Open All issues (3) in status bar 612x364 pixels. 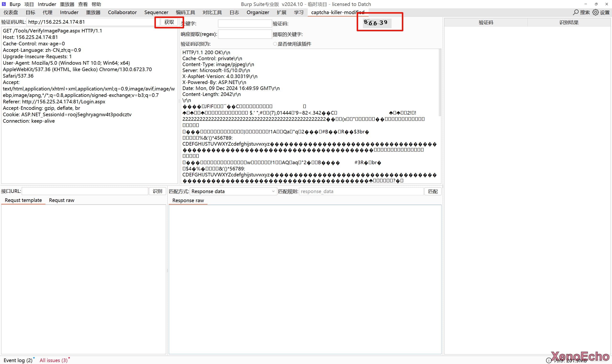[x=53, y=360]
